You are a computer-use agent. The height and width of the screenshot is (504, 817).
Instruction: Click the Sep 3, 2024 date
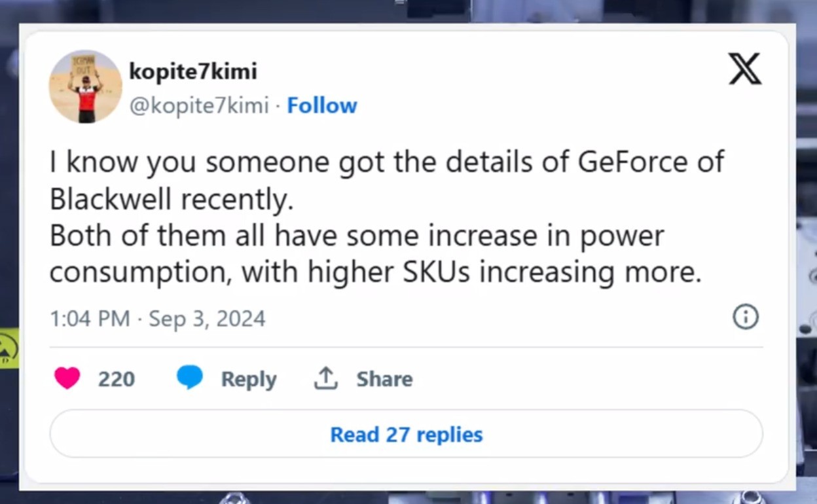[207, 319]
